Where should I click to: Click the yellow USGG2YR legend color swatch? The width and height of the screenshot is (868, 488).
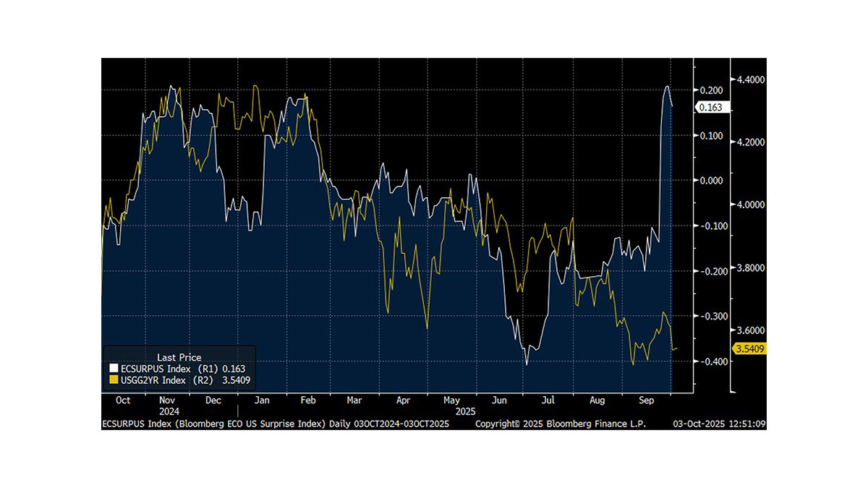(113, 379)
